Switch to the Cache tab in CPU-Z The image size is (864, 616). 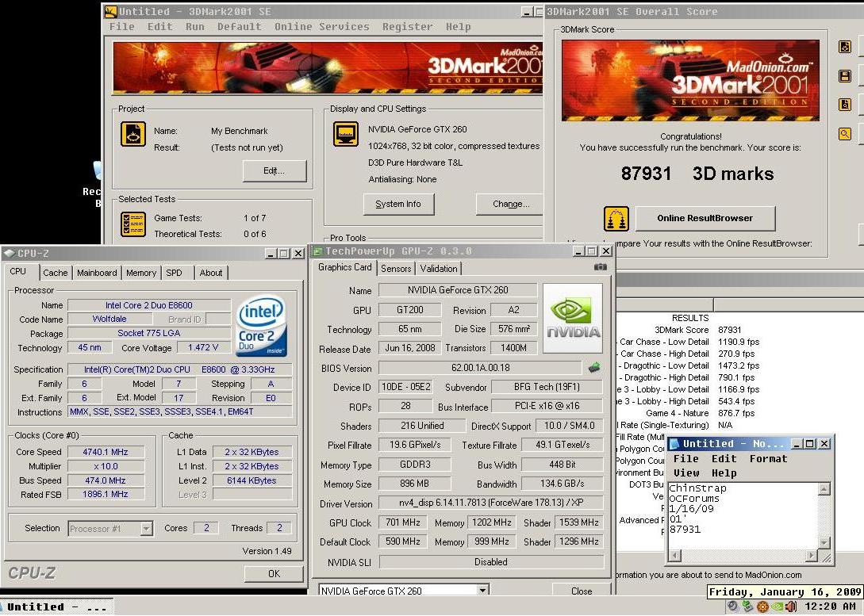[55, 273]
